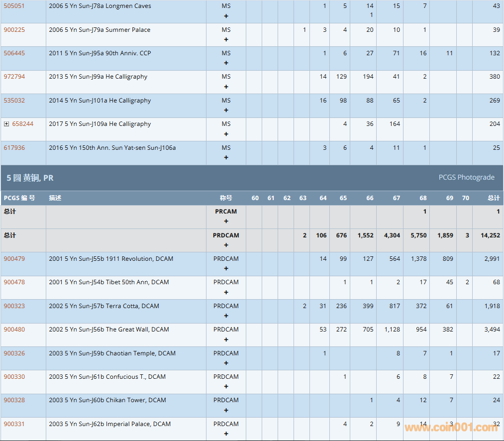The image size is (504, 441).
Task: Expand plus under PRDCAM total row
Action: coord(226,245)
